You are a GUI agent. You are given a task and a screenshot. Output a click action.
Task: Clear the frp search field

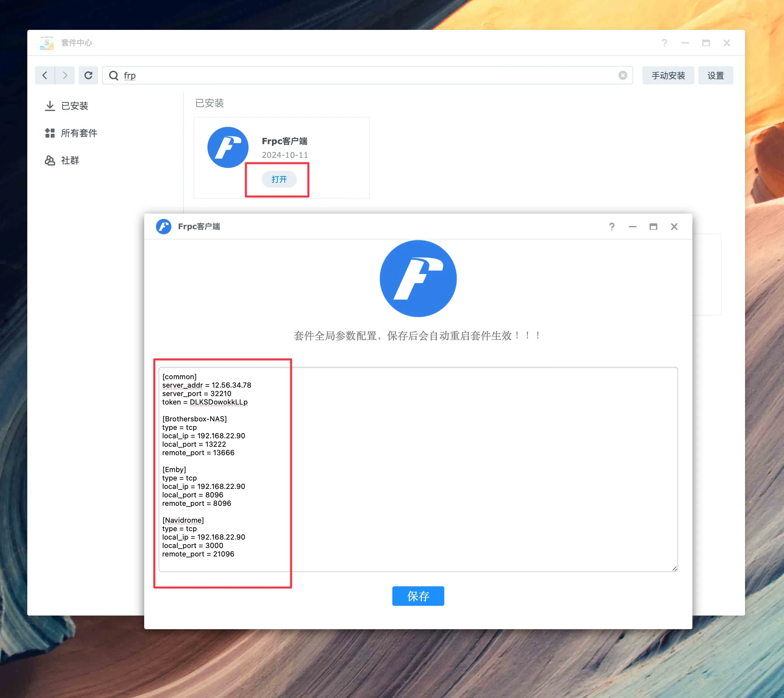pos(623,75)
